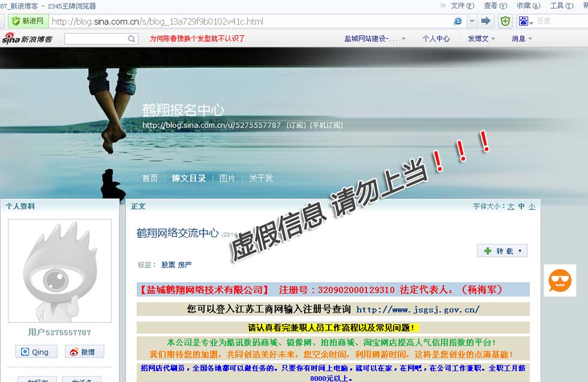Viewport: 588px width, 382px height.
Task: Expand the 消息 messages dropdown
Action: coord(521,38)
